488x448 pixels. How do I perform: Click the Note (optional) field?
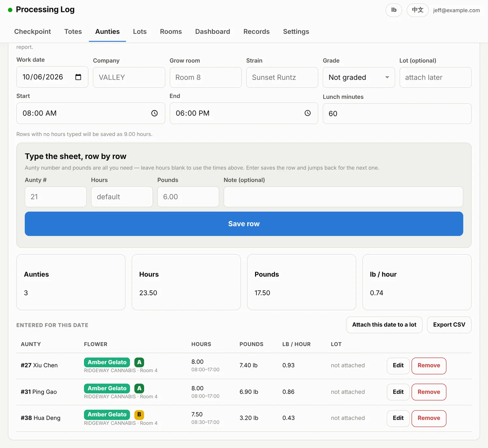343,197
